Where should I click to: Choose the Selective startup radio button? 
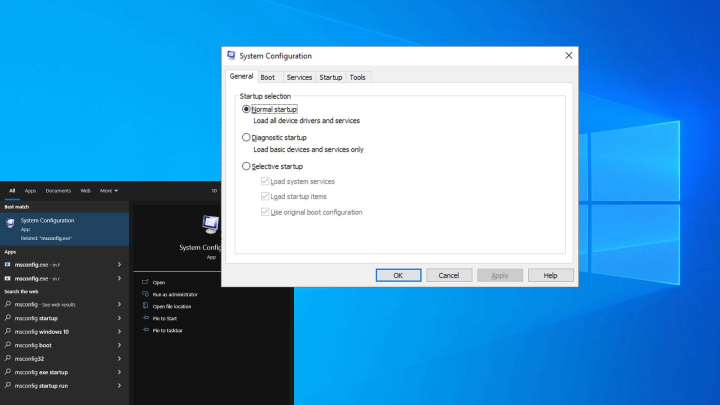[246, 166]
